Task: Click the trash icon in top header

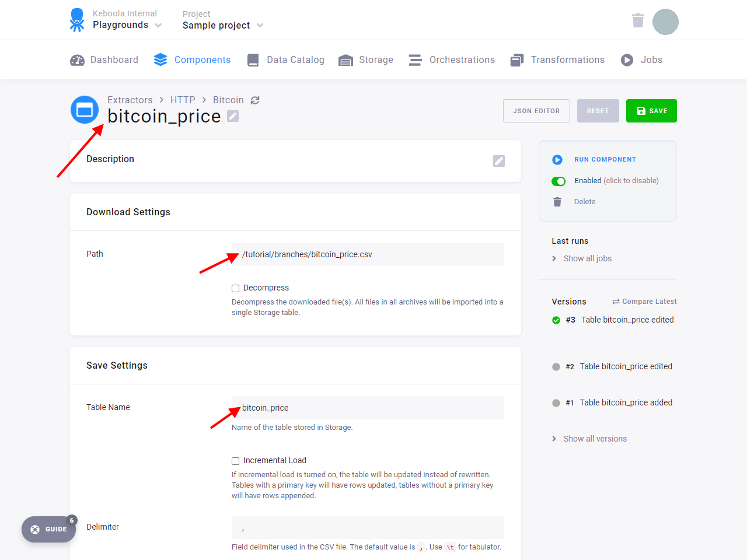Action: pos(638,20)
